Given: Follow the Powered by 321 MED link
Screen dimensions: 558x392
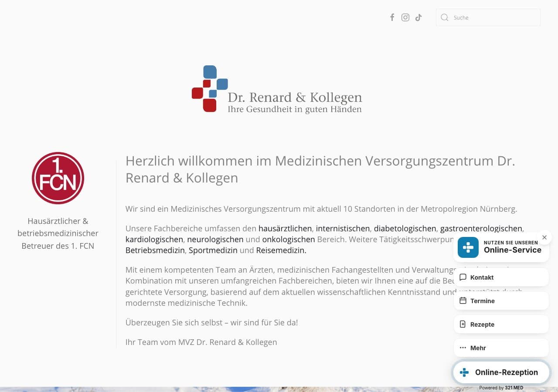Looking at the screenshot, I should (501, 387).
